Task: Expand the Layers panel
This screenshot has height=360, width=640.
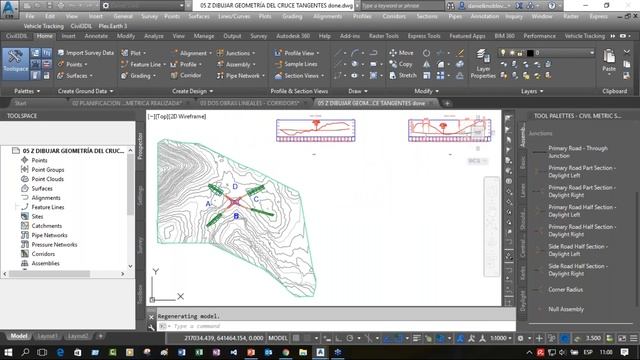Action: pyautogui.click(x=532, y=91)
